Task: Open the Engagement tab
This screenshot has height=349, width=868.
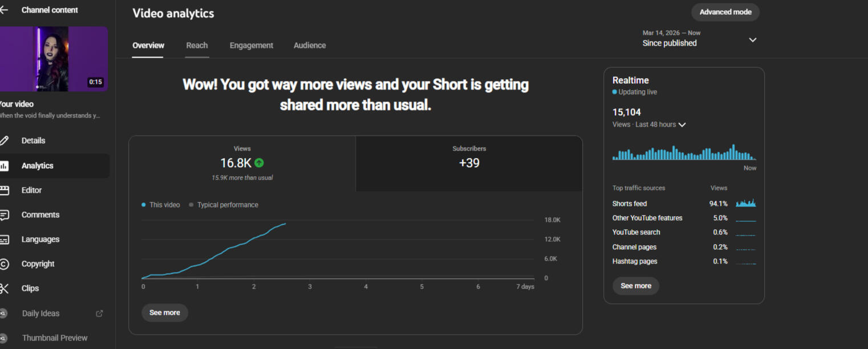Action: click(251, 46)
